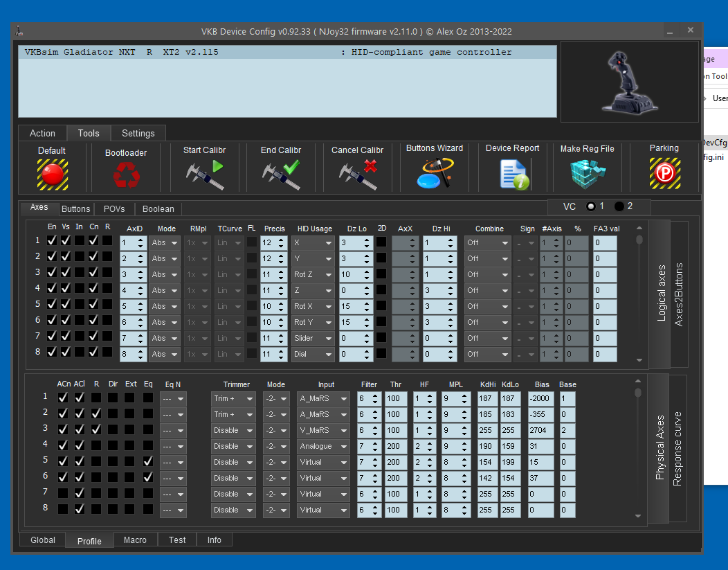Click Base field showing 2
Image resolution: width=728 pixels, height=570 pixels.
567,430
